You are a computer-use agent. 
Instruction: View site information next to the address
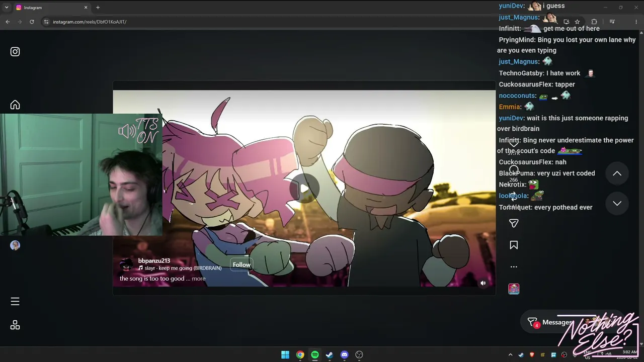point(46,22)
